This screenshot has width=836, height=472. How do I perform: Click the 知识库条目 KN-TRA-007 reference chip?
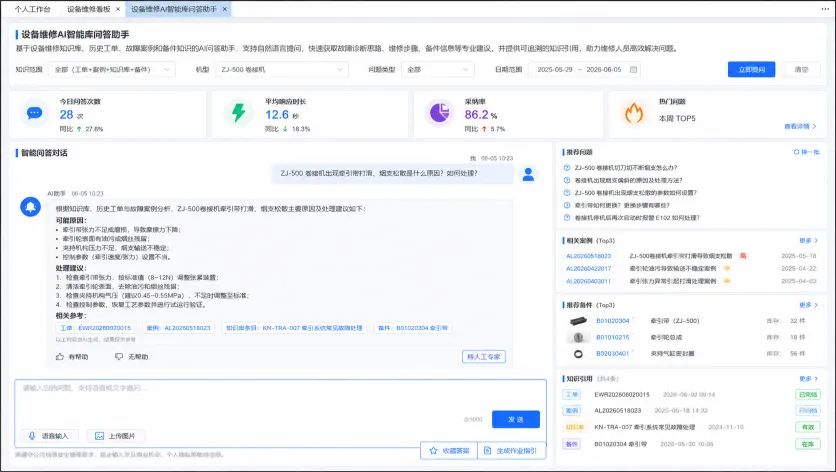click(x=294, y=328)
